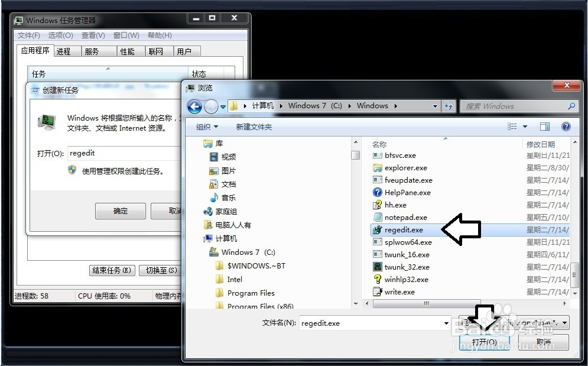Click the file list vertical scrollbar thumb
Screen dimensions: 588x366
(x=575, y=275)
